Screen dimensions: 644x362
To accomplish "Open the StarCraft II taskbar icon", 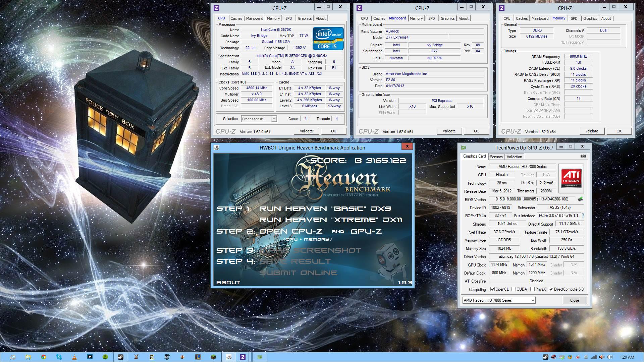I will [167, 357].
